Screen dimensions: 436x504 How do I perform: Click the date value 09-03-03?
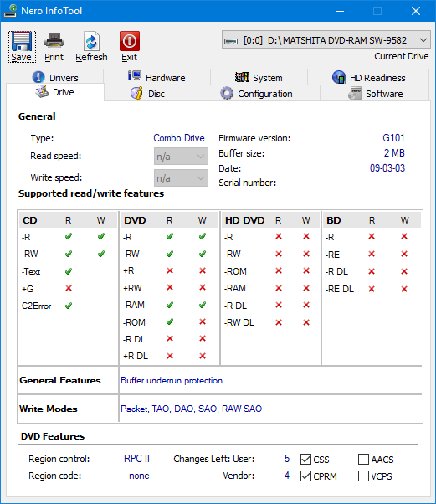(x=387, y=168)
